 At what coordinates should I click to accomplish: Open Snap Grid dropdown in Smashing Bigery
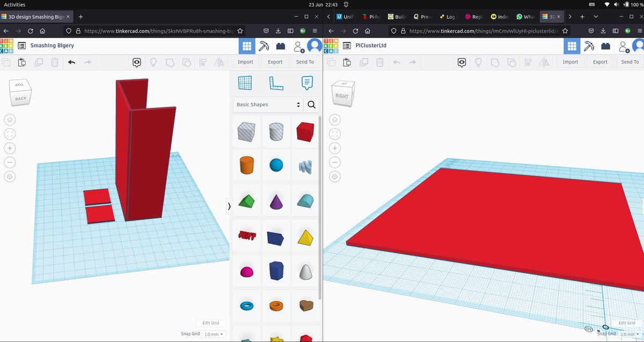(215, 334)
